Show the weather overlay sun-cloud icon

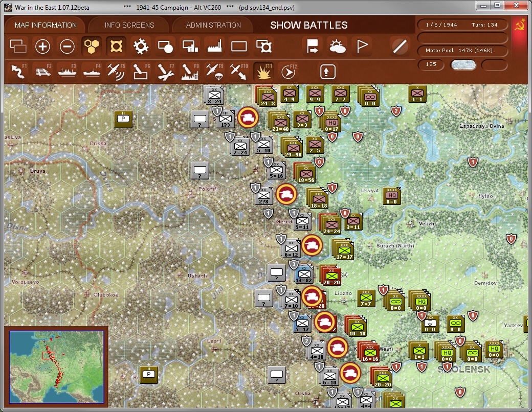337,46
